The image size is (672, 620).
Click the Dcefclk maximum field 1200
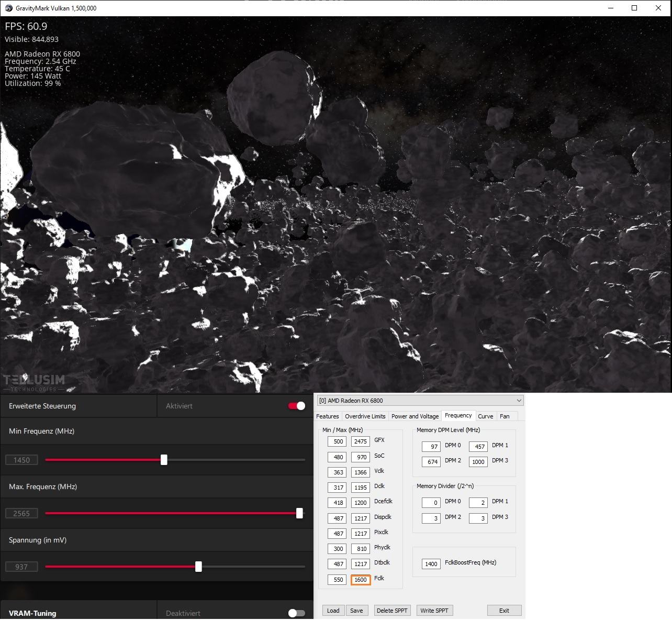(360, 503)
